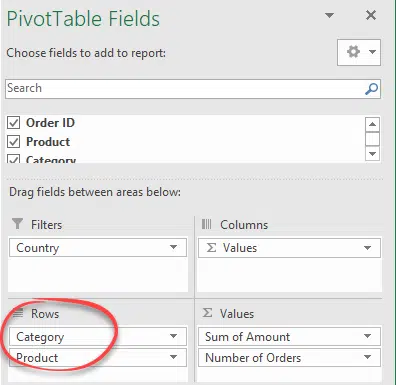The image size is (396, 385).
Task: Select the Number of Orders field
Action: click(289, 358)
